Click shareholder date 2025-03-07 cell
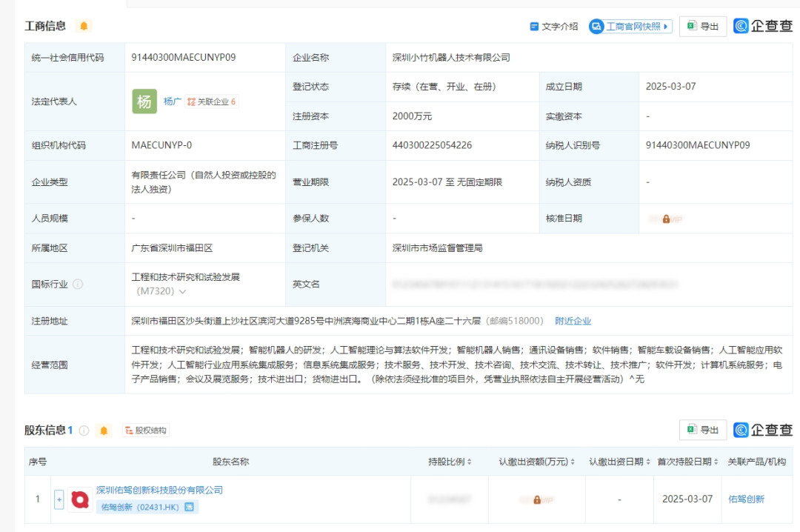This screenshot has width=800, height=532. point(687,499)
